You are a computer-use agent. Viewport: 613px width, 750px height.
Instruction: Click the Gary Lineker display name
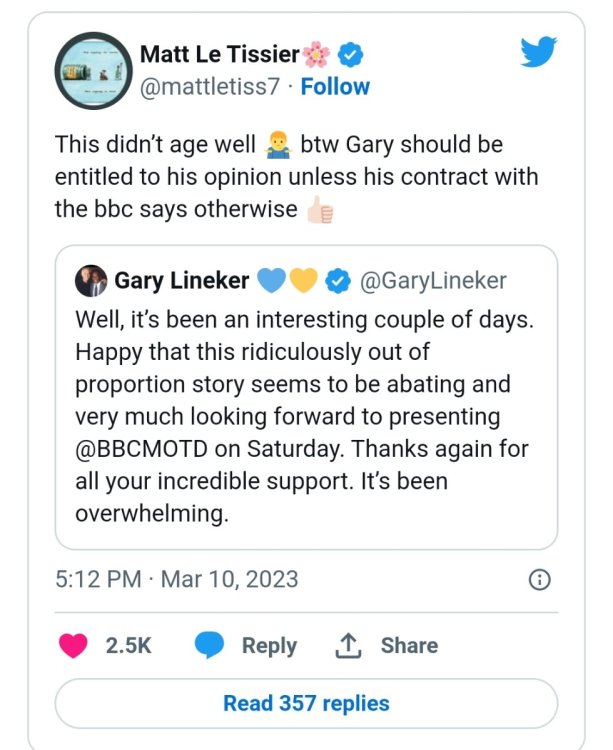182,281
